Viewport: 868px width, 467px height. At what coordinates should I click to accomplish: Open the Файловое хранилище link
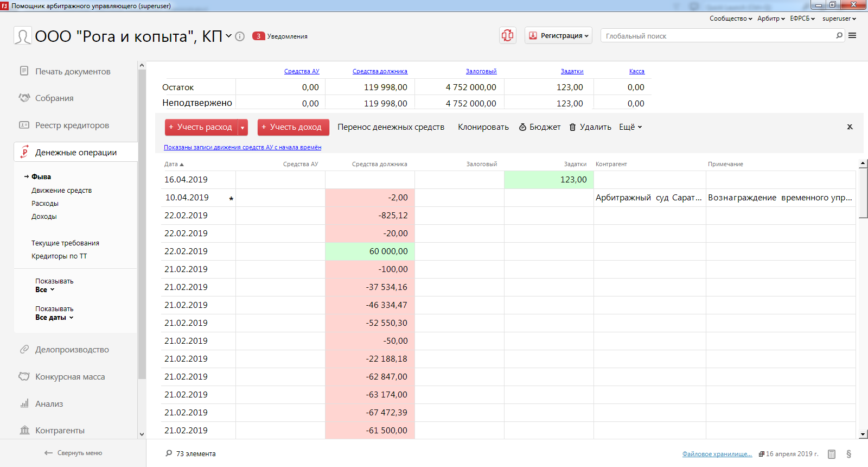(717, 454)
